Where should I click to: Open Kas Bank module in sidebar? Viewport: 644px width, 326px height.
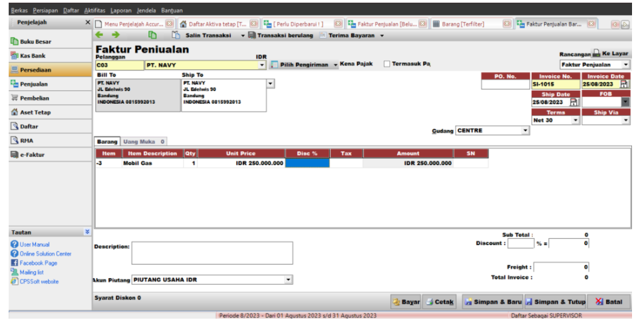(x=33, y=56)
